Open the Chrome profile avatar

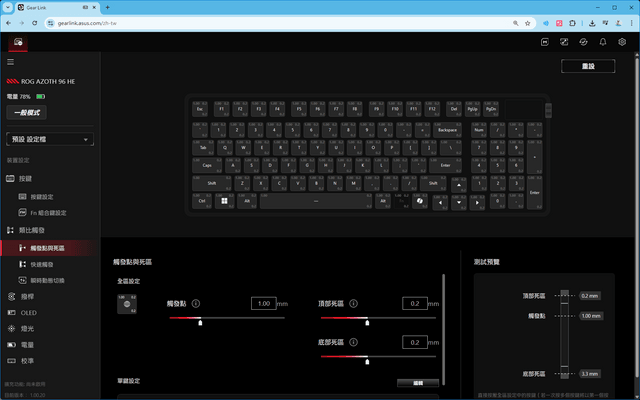[618, 23]
